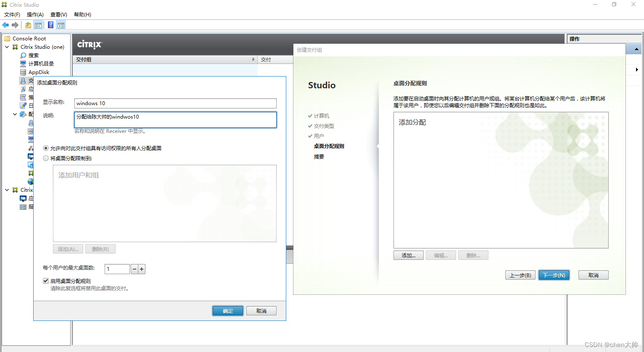Screen dimensions: 644x352
Task: Click the 说明 description text field
Action: coord(175,119)
